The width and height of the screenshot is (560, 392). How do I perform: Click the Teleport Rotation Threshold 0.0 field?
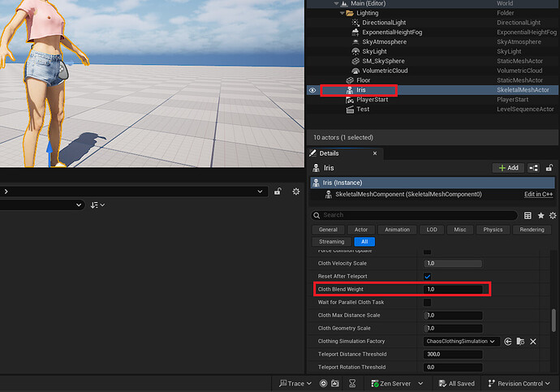(x=453, y=368)
